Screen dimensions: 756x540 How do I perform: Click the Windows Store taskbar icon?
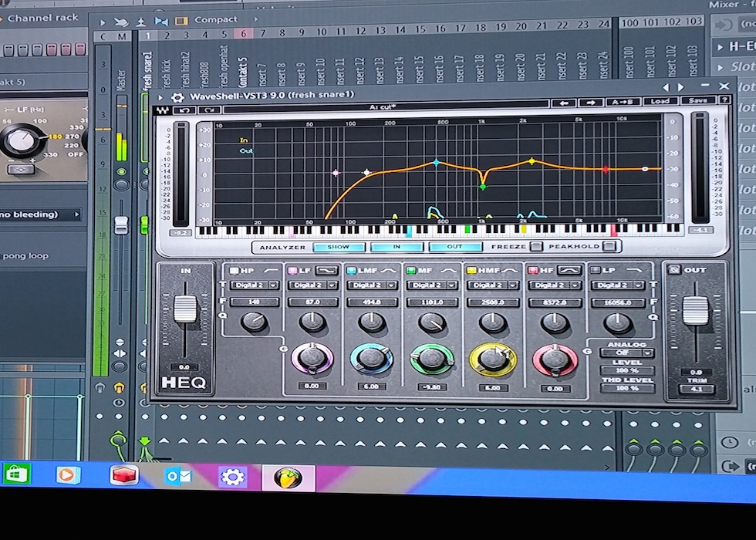click(x=16, y=475)
